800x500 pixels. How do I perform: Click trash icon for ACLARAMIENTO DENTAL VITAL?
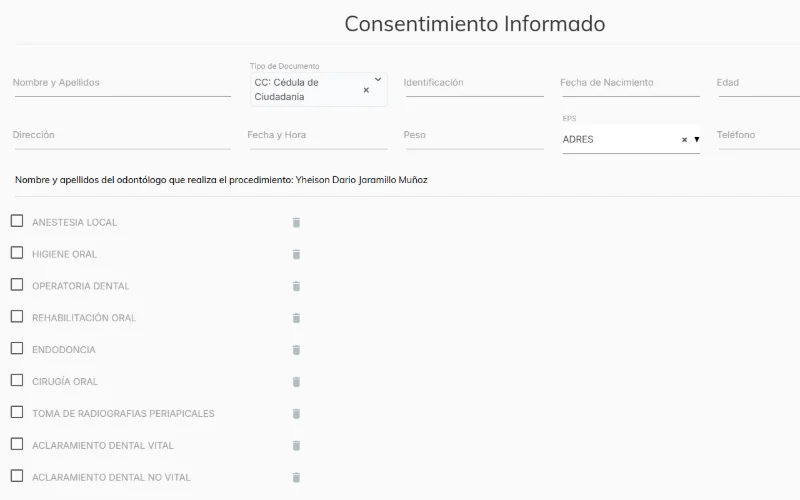296,445
